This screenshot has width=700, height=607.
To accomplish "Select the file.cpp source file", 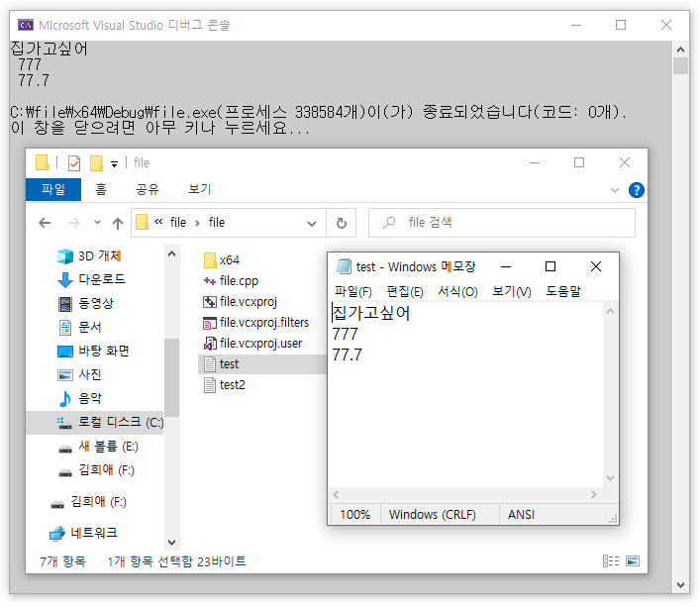I will click(231, 281).
